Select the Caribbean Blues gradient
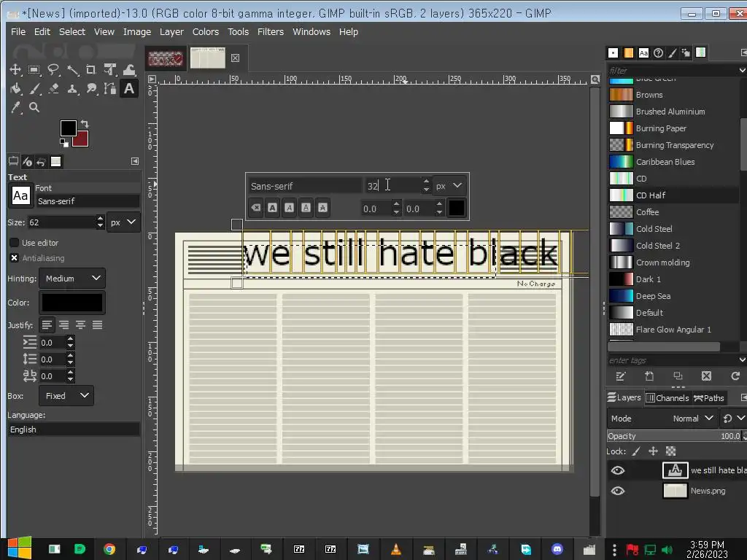 pyautogui.click(x=673, y=162)
